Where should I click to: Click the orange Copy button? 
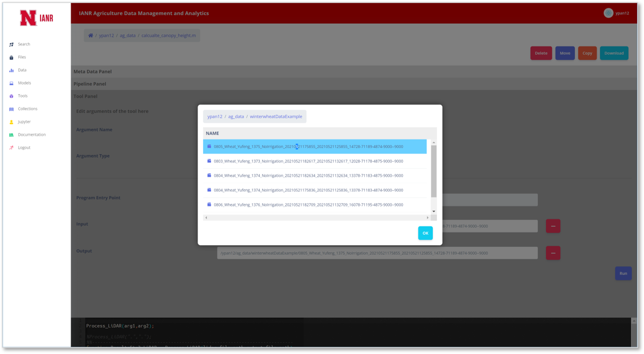587,53
